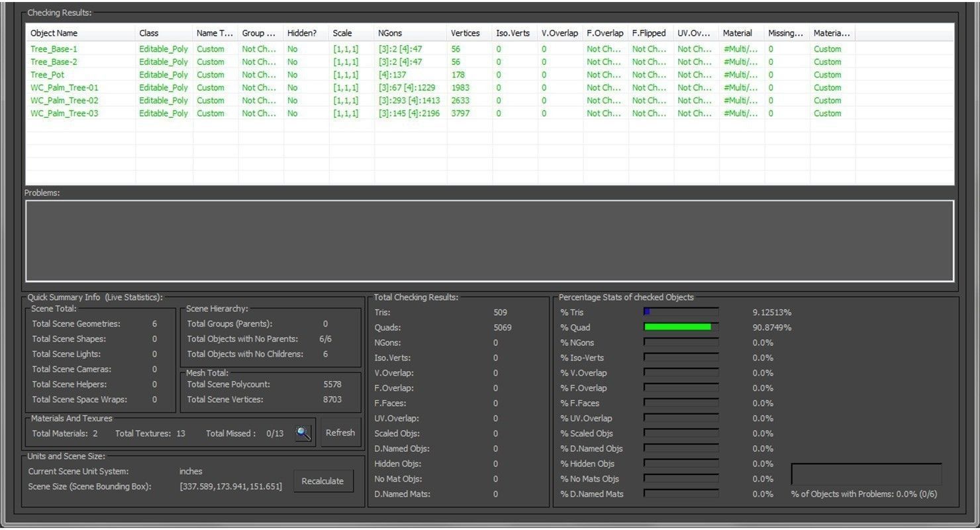Click the green % Quad progress bar

tap(681, 327)
